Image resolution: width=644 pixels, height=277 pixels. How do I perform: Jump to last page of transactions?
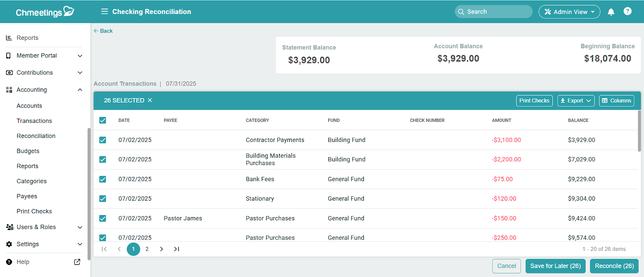176,249
